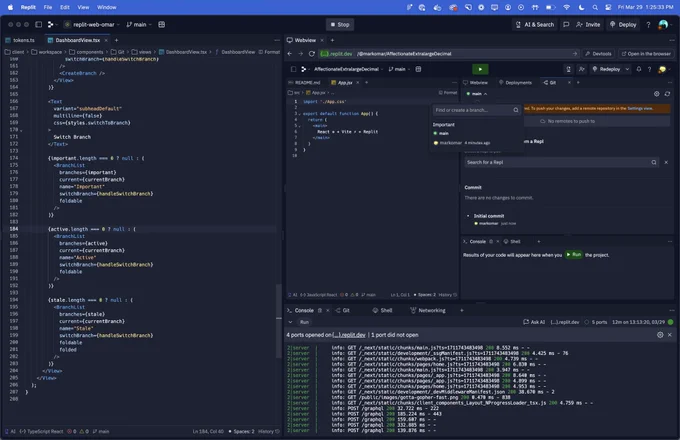Click Ask AI in console bar
The height and width of the screenshot is (440, 680).
pyautogui.click(x=534, y=322)
